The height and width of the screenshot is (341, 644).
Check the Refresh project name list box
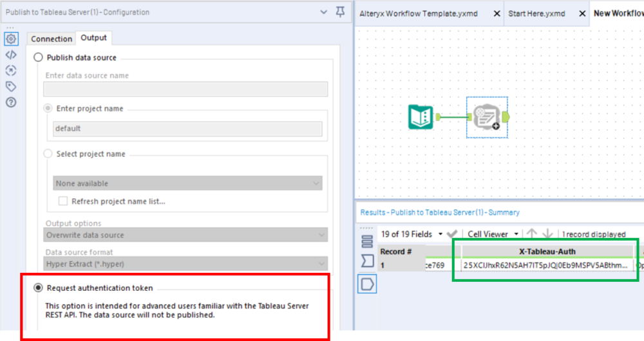point(63,201)
